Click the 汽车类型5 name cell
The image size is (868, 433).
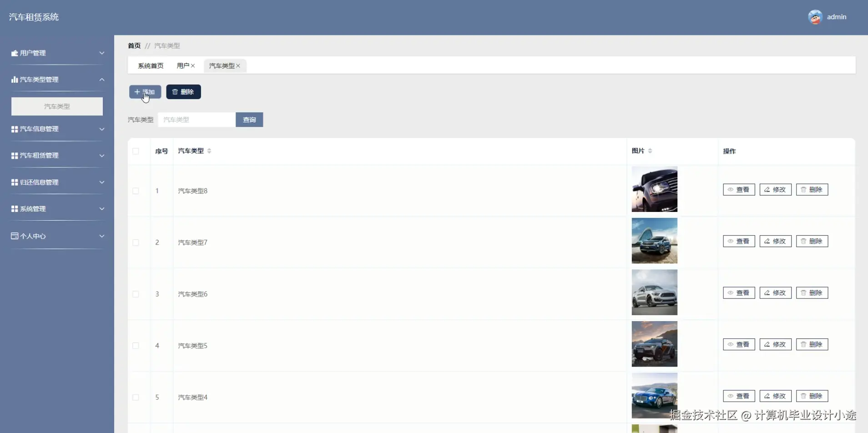pyautogui.click(x=192, y=346)
